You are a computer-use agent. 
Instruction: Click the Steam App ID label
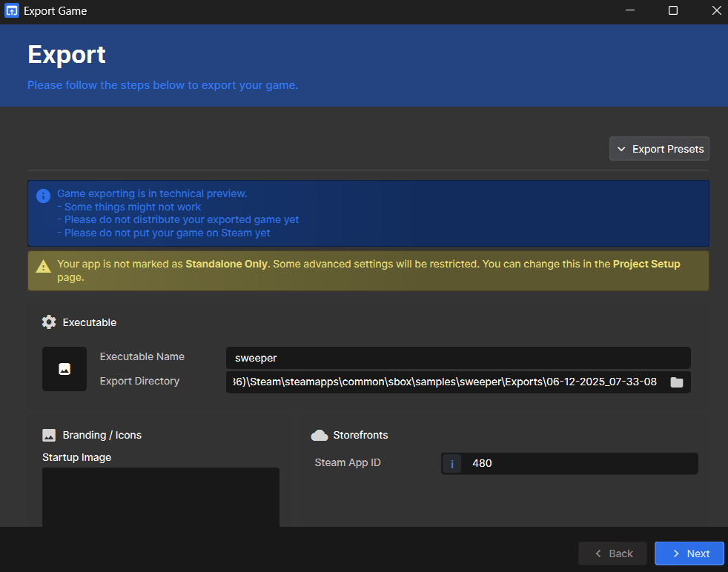click(x=348, y=462)
